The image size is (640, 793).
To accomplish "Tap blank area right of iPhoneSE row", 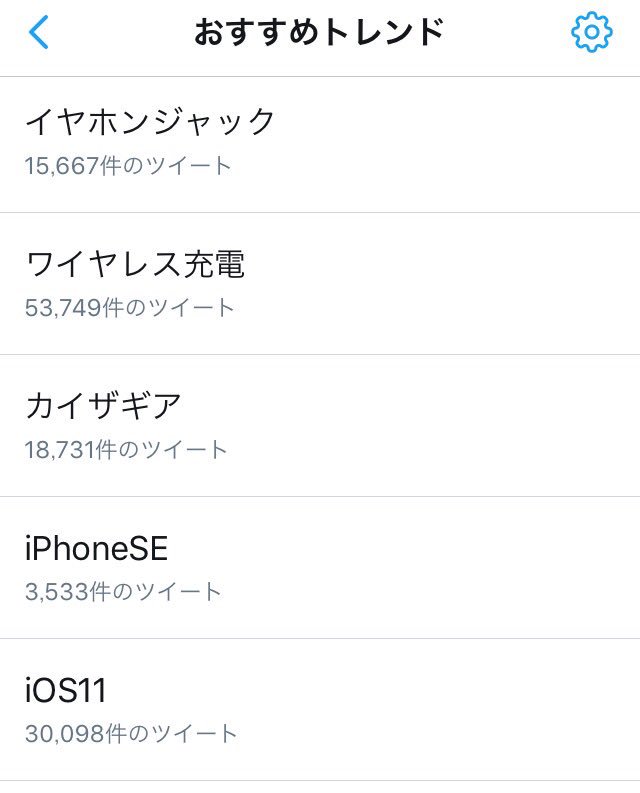I will 470,568.
